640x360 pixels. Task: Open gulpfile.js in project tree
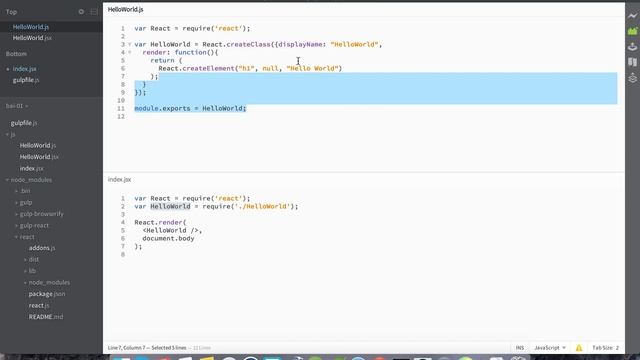(24, 123)
